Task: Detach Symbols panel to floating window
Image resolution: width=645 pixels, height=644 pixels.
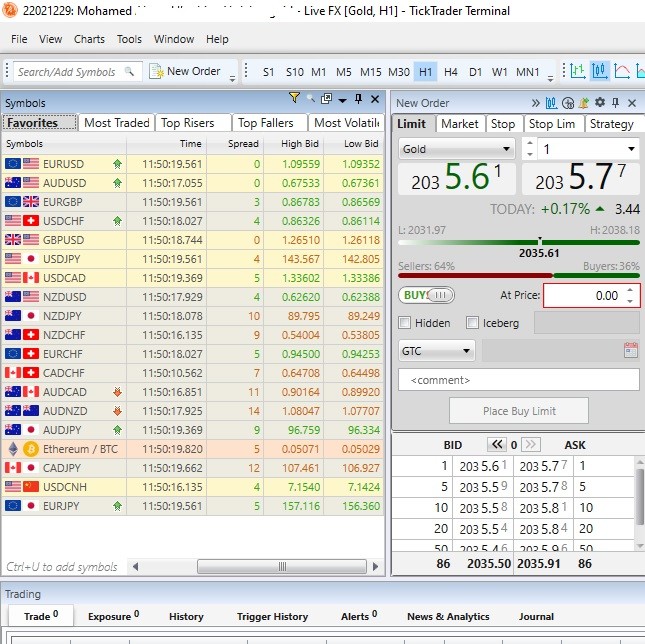Action: tap(327, 99)
